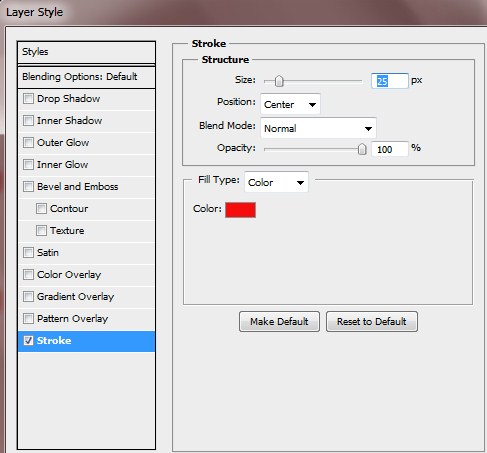The height and width of the screenshot is (453, 487).
Task: Toggle the Texture checkbox
Action: [41, 231]
